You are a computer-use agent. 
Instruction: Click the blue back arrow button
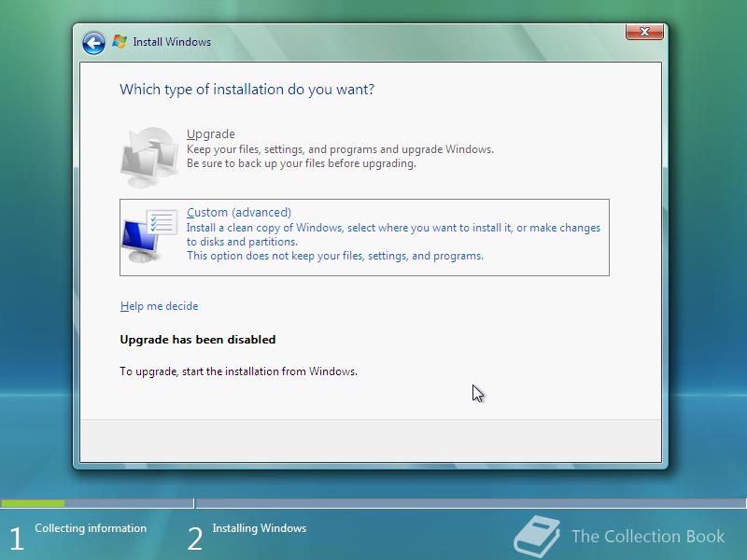pos(92,42)
